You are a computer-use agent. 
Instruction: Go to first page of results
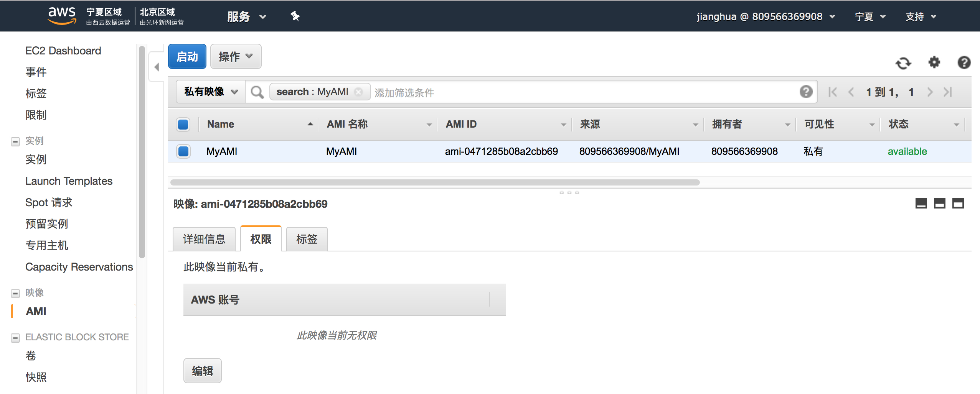coord(833,92)
